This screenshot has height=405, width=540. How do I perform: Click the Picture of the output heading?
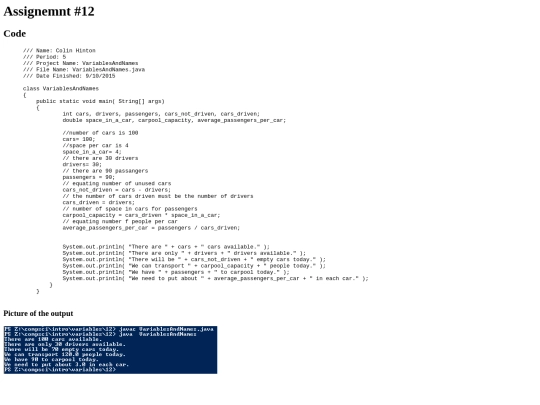pos(38,313)
